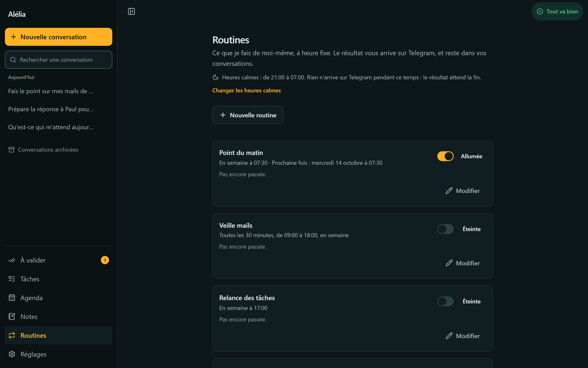Click the double-check À valider icon
Viewport: 588px width, 368px height.
click(12, 260)
